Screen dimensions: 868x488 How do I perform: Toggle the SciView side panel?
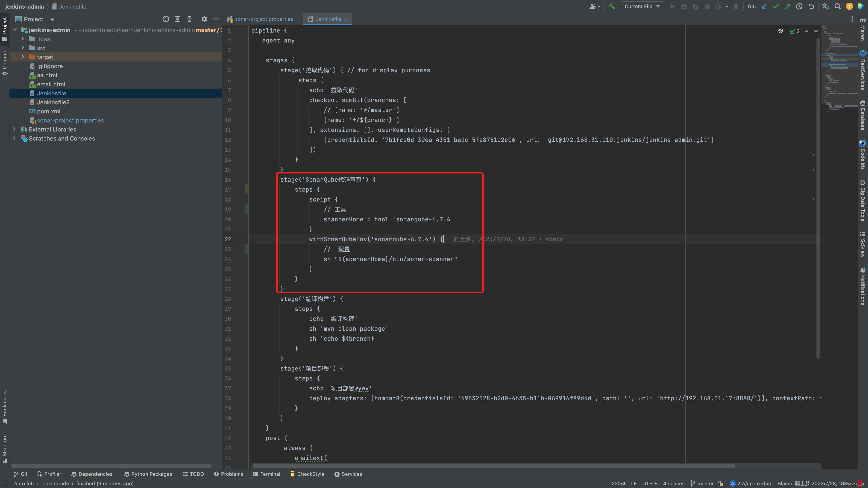click(x=863, y=244)
